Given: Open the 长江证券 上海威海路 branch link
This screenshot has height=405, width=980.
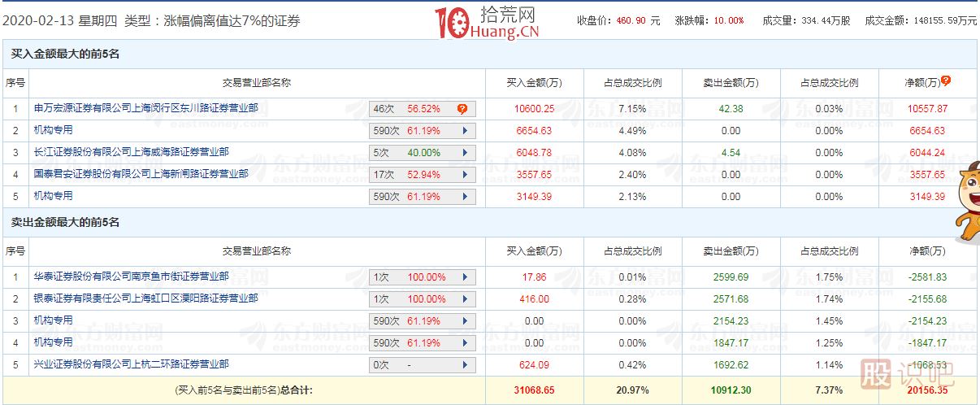Looking at the screenshot, I should click(131, 151).
